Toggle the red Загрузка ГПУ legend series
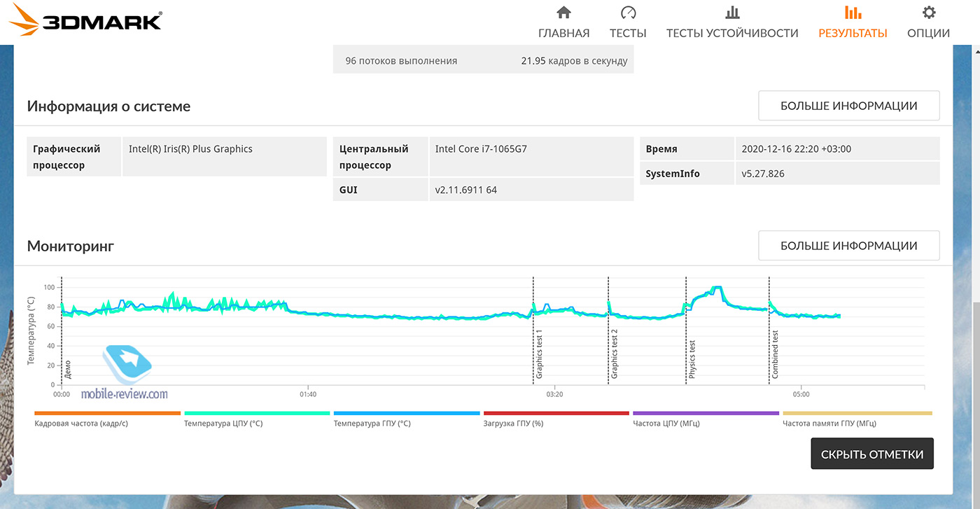980x509 pixels. point(556,419)
